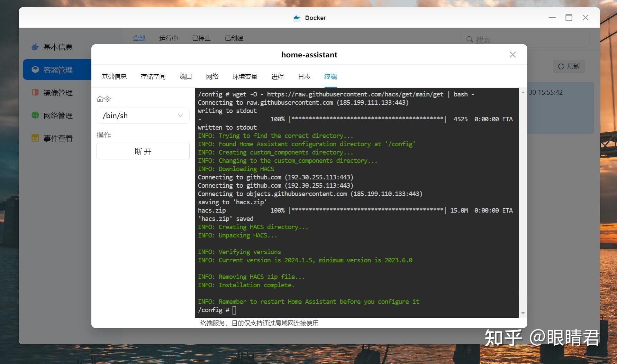Click the Docker whale icon in title bar
Image resolution: width=617 pixels, height=364 pixels.
point(297,18)
